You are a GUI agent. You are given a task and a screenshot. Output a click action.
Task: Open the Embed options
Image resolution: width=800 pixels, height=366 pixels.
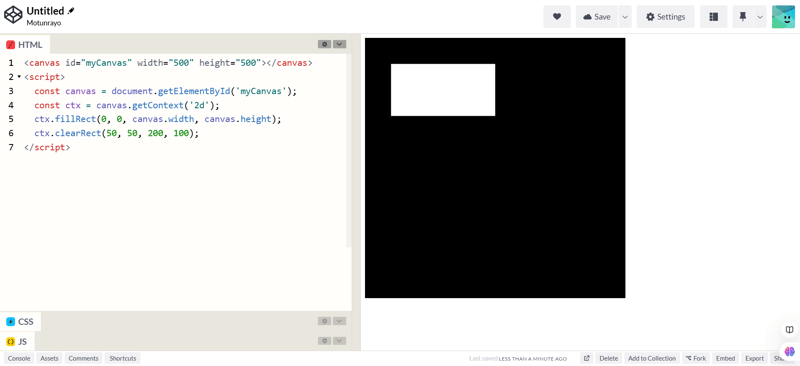pyautogui.click(x=725, y=358)
